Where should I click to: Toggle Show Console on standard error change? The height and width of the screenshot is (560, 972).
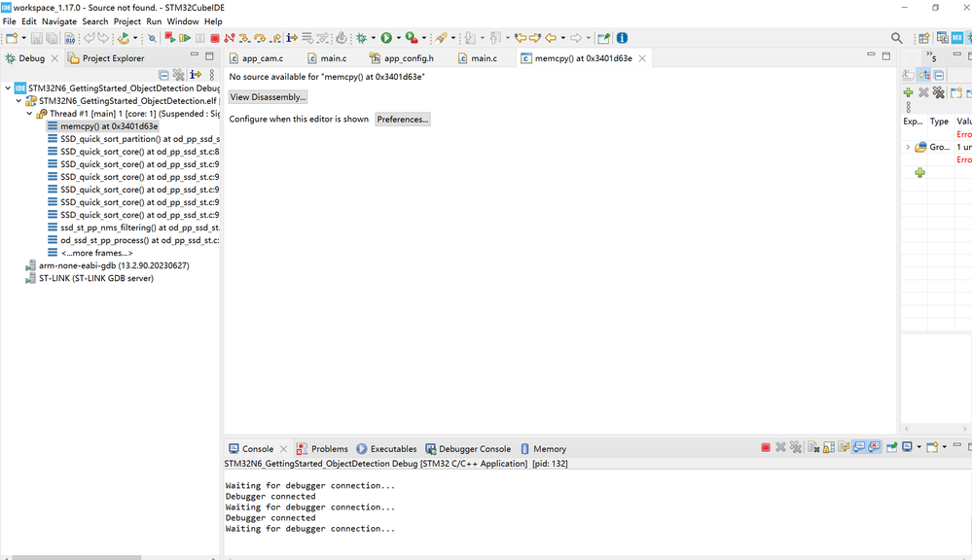click(874, 447)
